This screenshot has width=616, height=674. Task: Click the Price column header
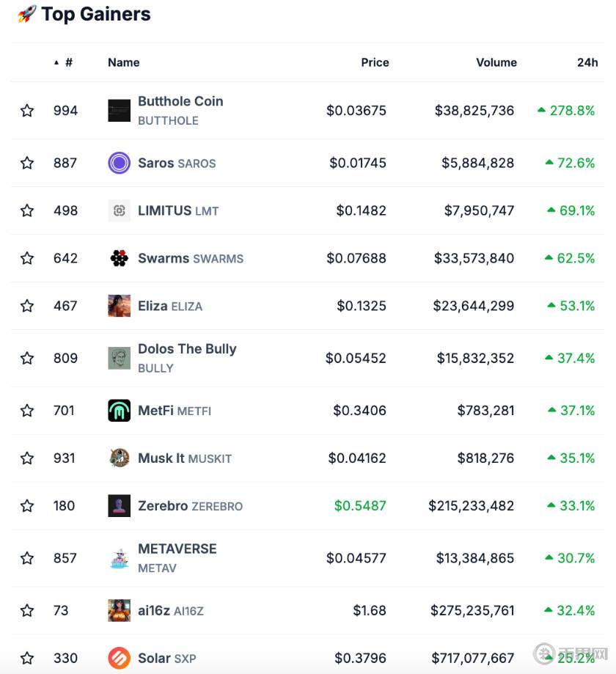[x=375, y=62]
